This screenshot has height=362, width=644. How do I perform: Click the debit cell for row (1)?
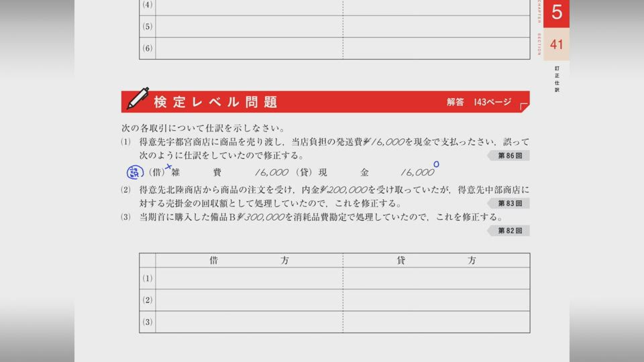pos(249,278)
